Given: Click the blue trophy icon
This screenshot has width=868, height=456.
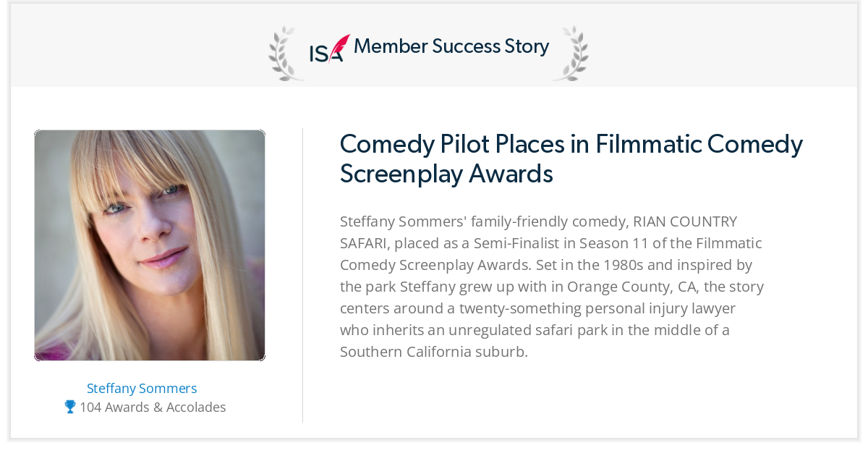Looking at the screenshot, I should pyautogui.click(x=70, y=407).
